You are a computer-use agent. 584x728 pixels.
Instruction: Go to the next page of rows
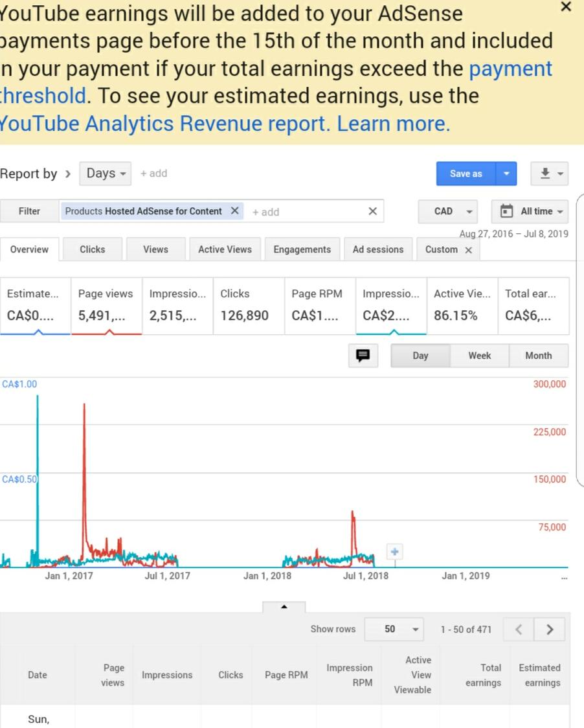click(550, 629)
